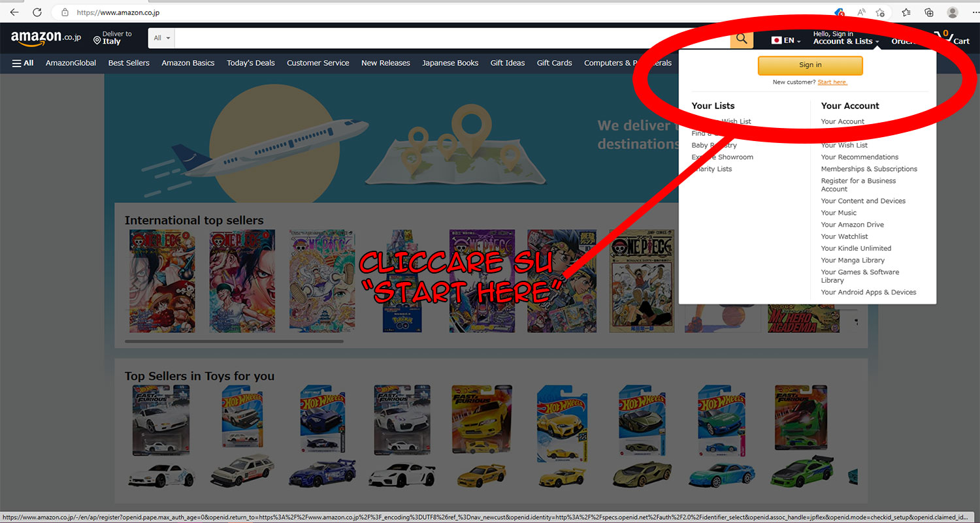Expand the Account & Lists dropdown
980x523 pixels.
(x=846, y=38)
